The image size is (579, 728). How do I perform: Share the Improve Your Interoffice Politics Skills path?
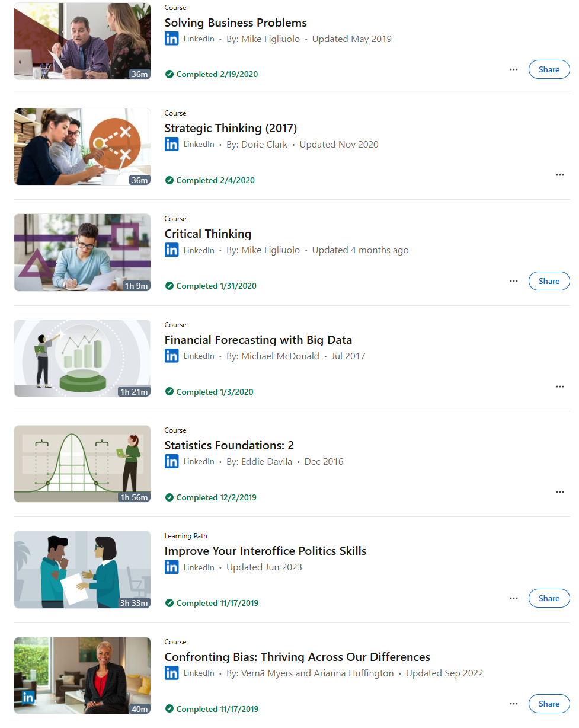(549, 598)
